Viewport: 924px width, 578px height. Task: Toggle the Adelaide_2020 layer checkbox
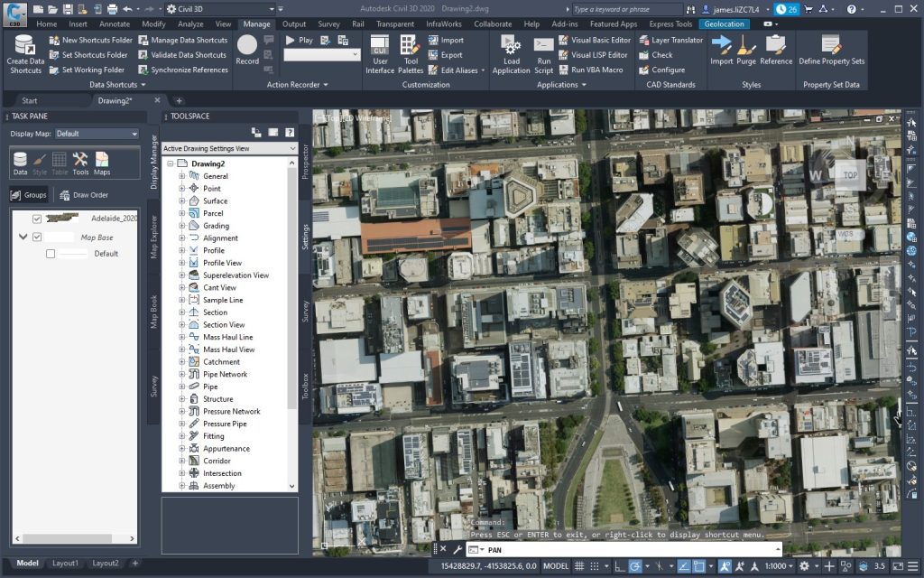(x=37, y=219)
